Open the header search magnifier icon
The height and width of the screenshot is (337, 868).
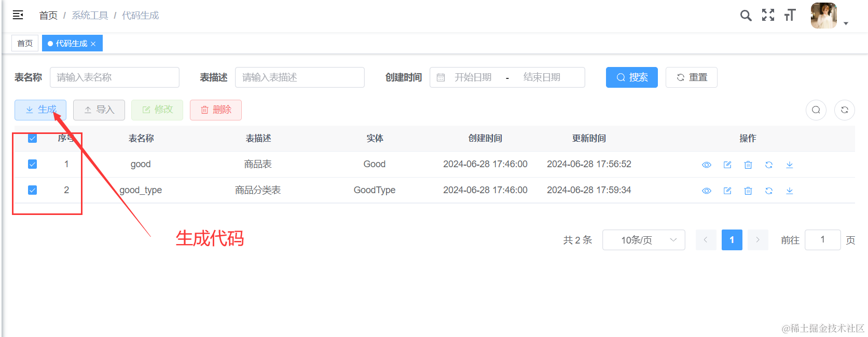pyautogui.click(x=746, y=16)
